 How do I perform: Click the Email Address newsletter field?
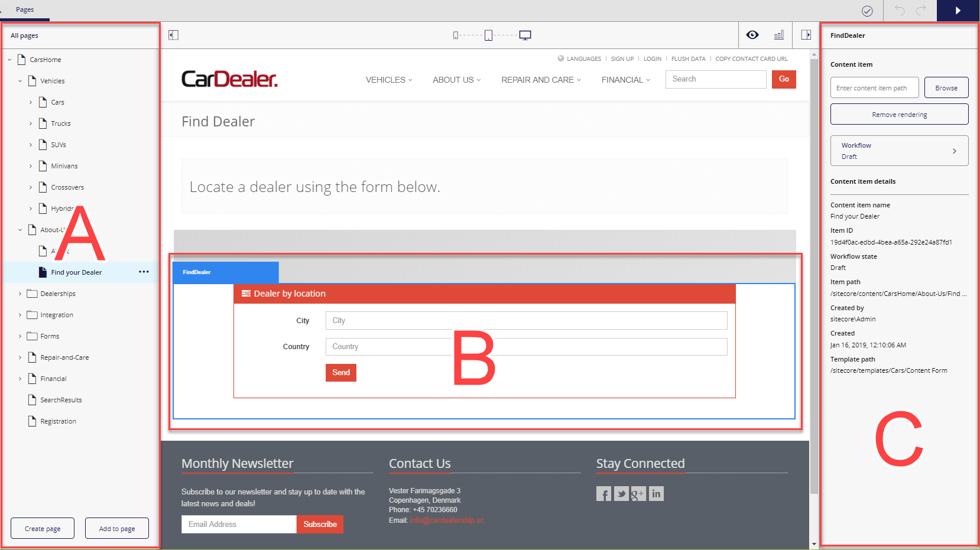tap(239, 524)
